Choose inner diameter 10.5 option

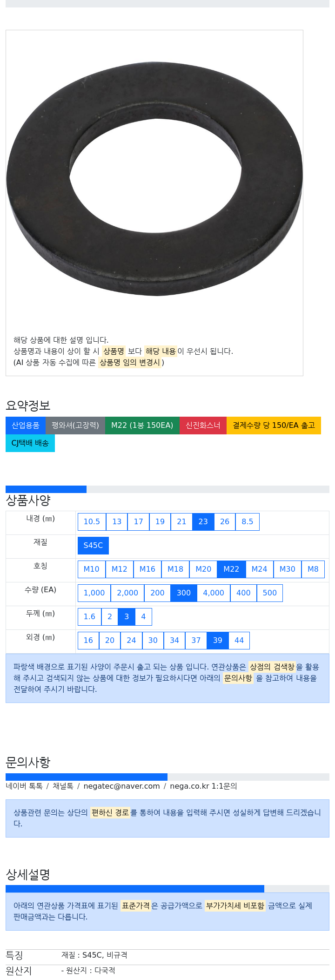[92, 522]
